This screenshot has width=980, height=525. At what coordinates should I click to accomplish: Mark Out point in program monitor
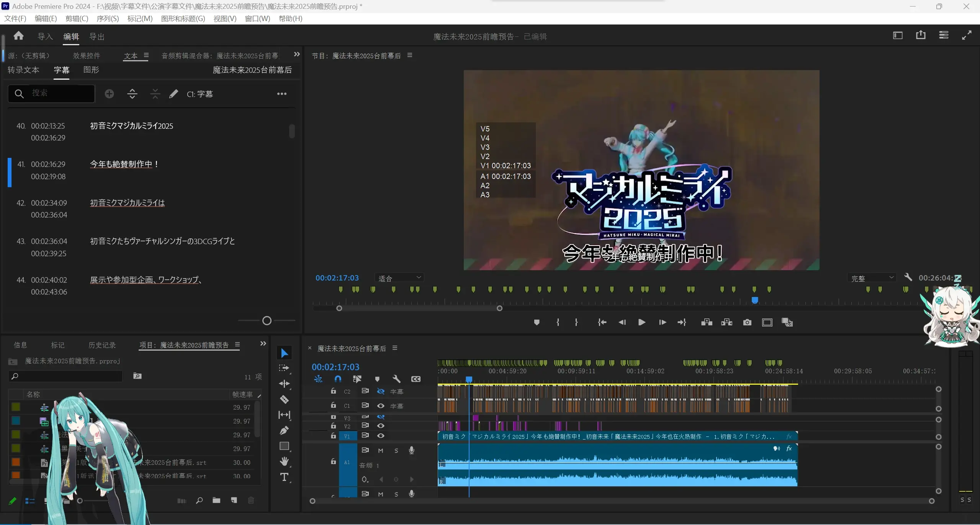[576, 322]
